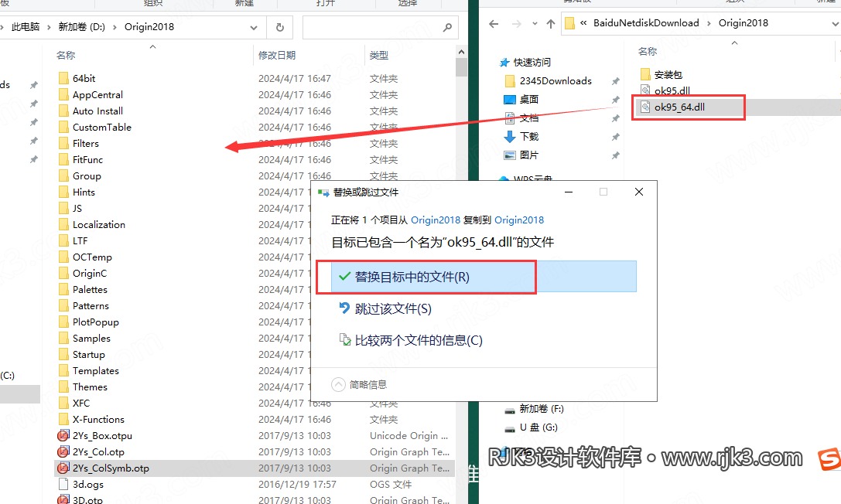Unpin 桌面 from quick access
The height and width of the screenshot is (504, 841).
coord(615,100)
